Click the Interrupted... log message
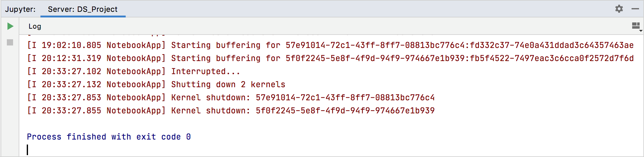This screenshot has height=157, width=644. [x=206, y=71]
